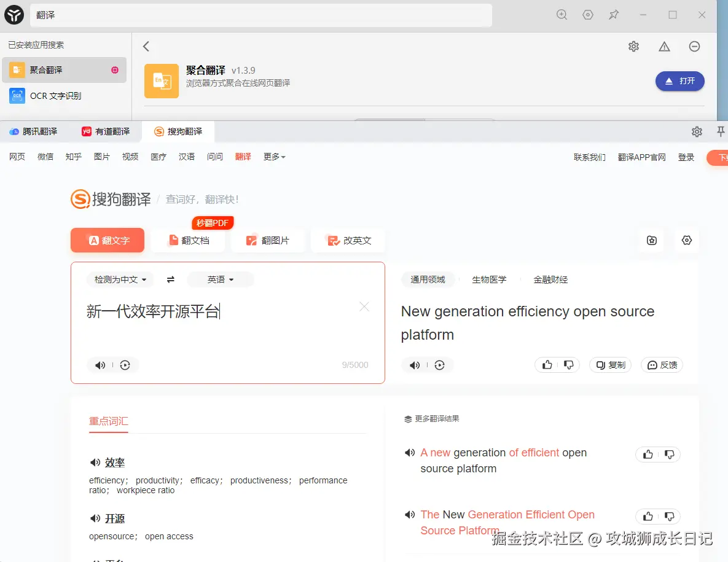728x562 pixels.
Task: Thumbs up 'A new generation of efficient' result
Action: 648,455
